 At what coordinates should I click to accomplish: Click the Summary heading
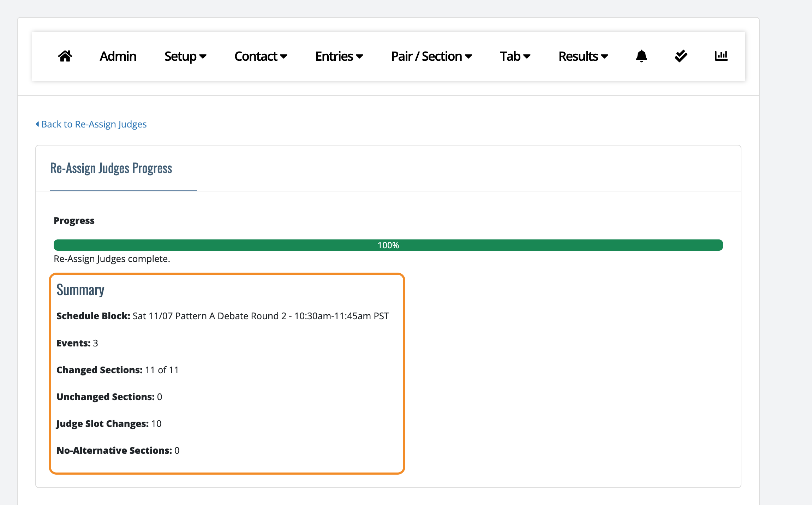(80, 290)
